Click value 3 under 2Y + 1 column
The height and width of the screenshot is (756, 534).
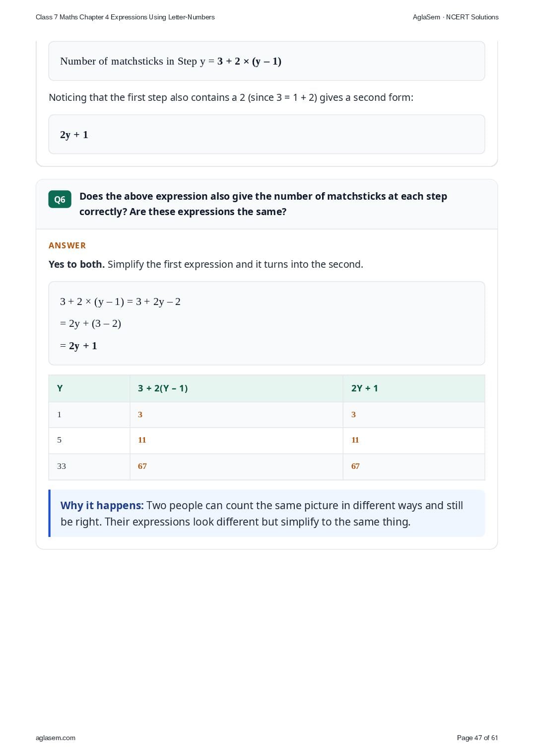pos(353,414)
